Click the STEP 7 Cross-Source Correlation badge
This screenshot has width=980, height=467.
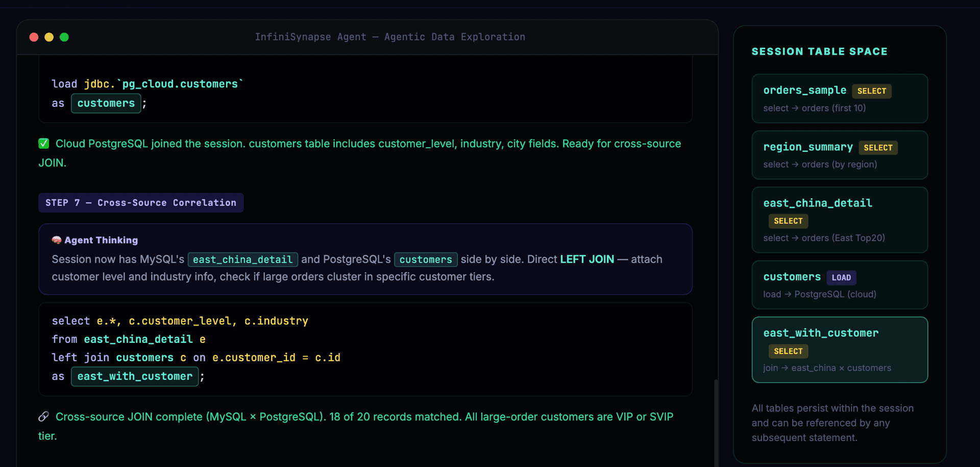pos(141,202)
